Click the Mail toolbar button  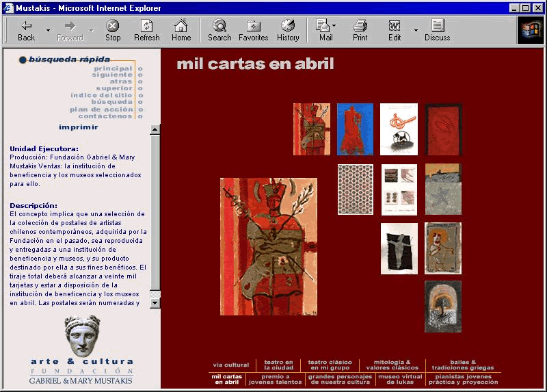326,31
